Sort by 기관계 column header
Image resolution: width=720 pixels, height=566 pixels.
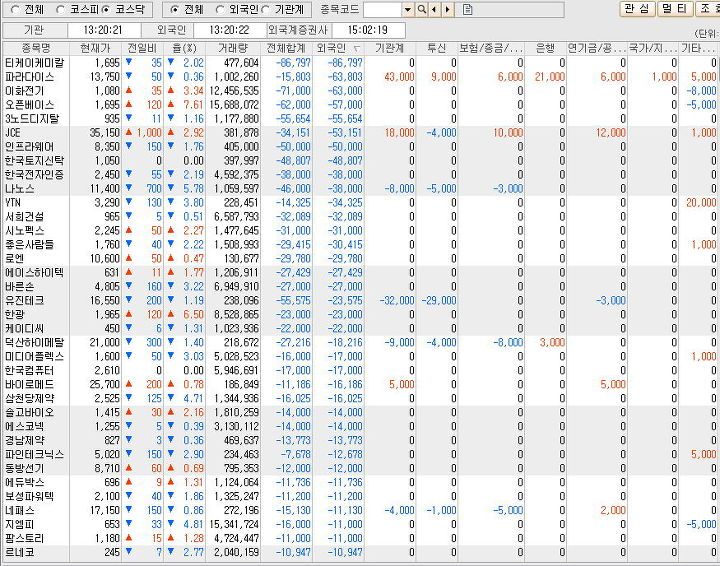click(390, 48)
